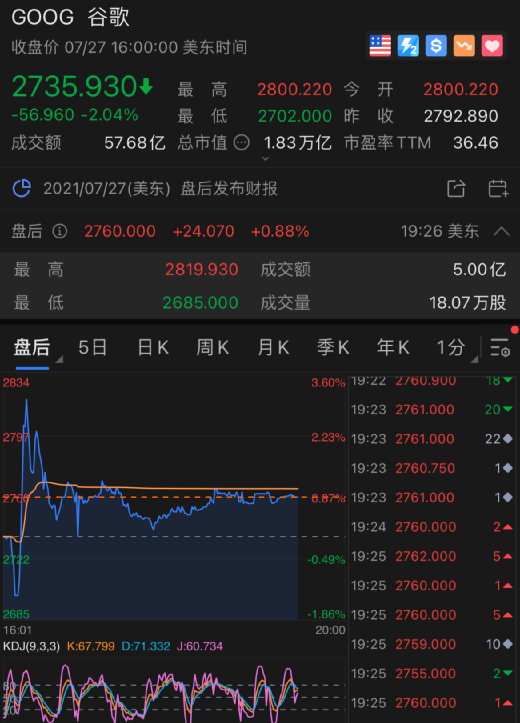Switch to the 5日 chart tab

coord(93,347)
